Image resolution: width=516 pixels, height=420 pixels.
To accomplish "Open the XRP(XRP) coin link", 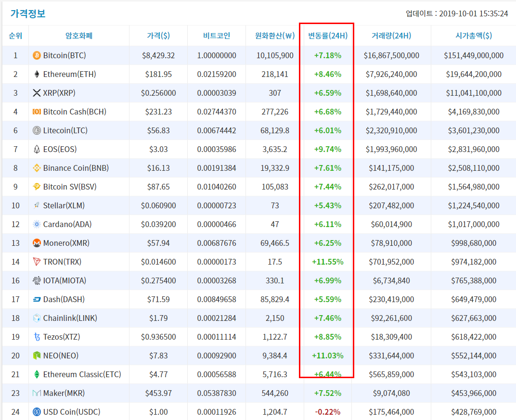I will (59, 93).
